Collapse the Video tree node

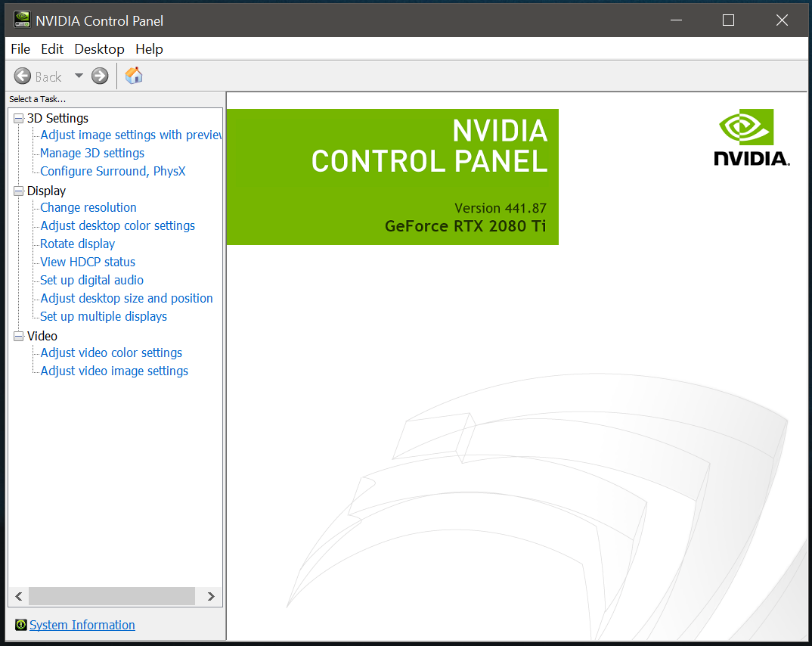(19, 336)
